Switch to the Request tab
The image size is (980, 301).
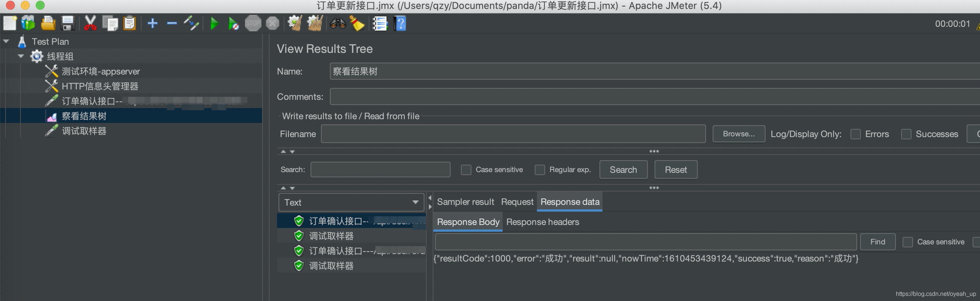tap(517, 202)
